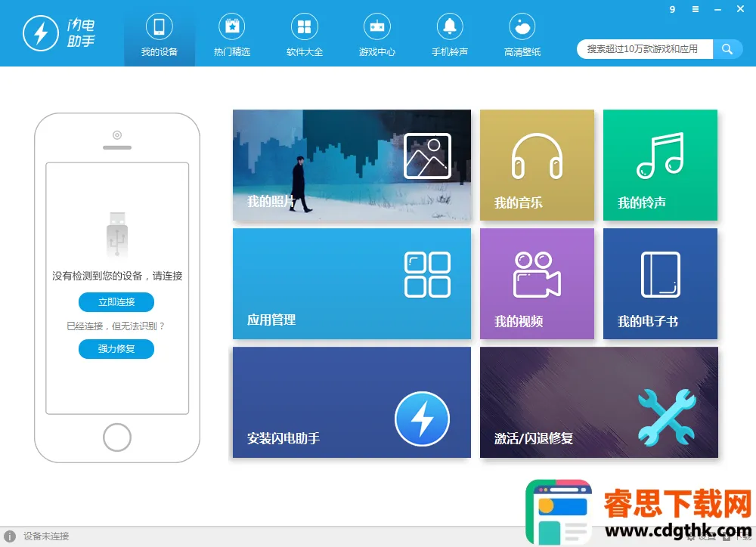Viewport: 756px width, 547px height.
Task: Click 安装闪电助手 lightning tile
Action: [352, 402]
